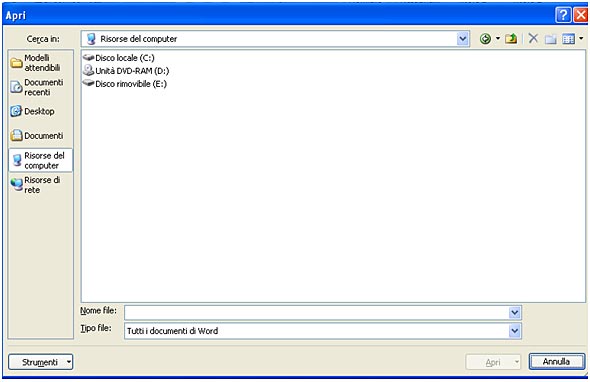Click Risorse del computer in the sidebar
Viewport: 590px width, 382px height.
tap(40, 160)
